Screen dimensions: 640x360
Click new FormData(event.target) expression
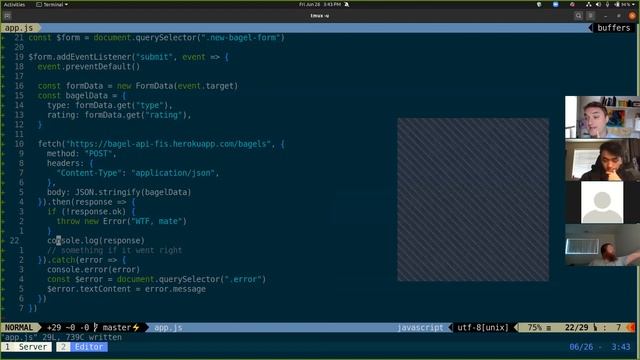tap(177, 86)
